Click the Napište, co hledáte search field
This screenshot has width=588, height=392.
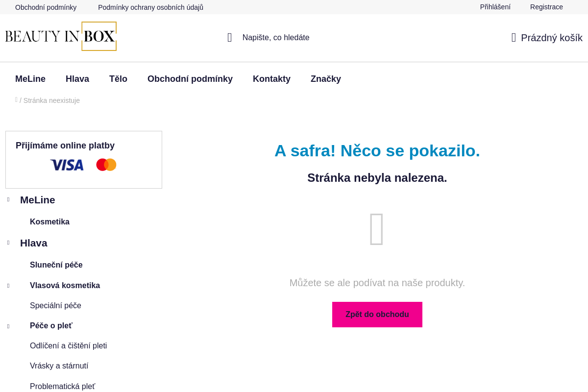[x=275, y=37]
